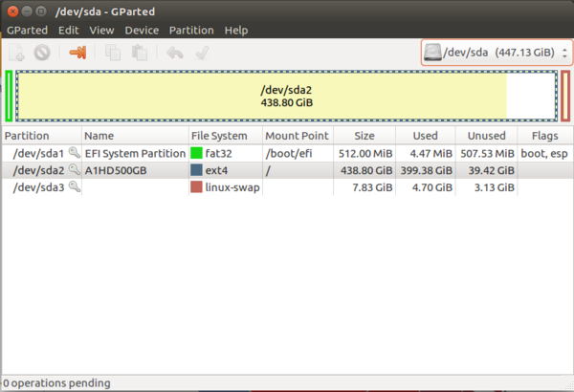Click the Undo last operation icon
The image size is (574, 392).
pyautogui.click(x=175, y=53)
